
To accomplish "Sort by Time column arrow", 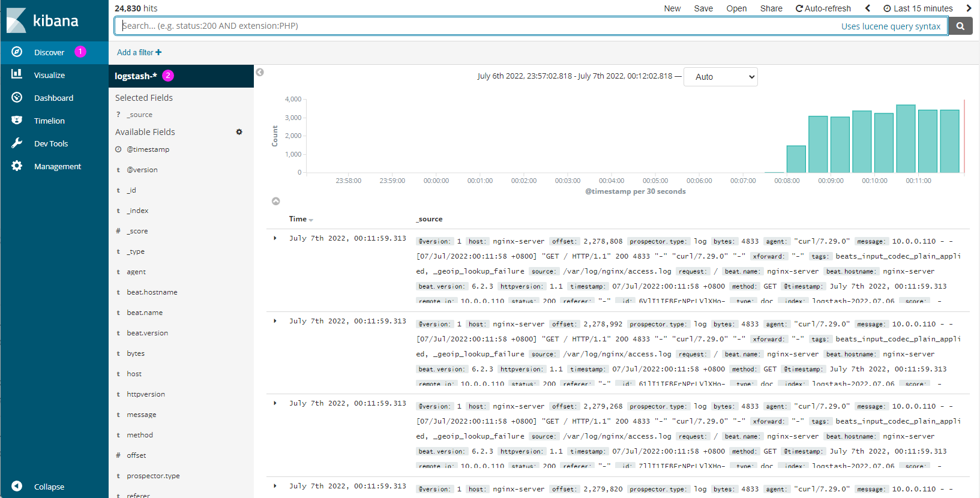I will point(311,220).
